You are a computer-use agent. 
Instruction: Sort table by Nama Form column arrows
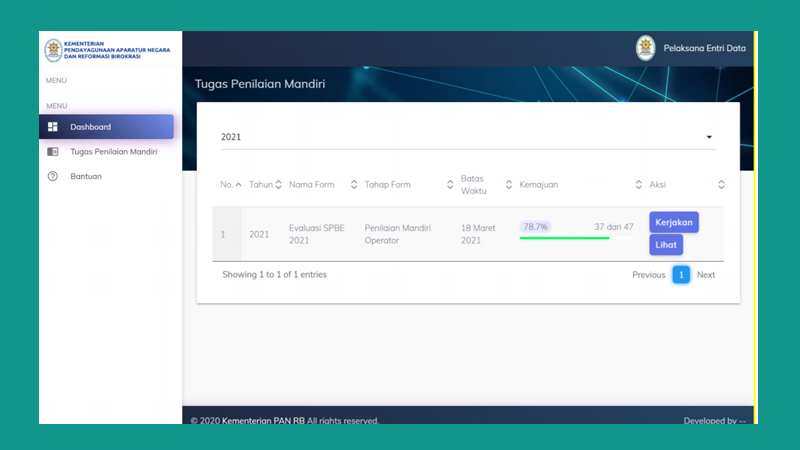click(x=354, y=185)
